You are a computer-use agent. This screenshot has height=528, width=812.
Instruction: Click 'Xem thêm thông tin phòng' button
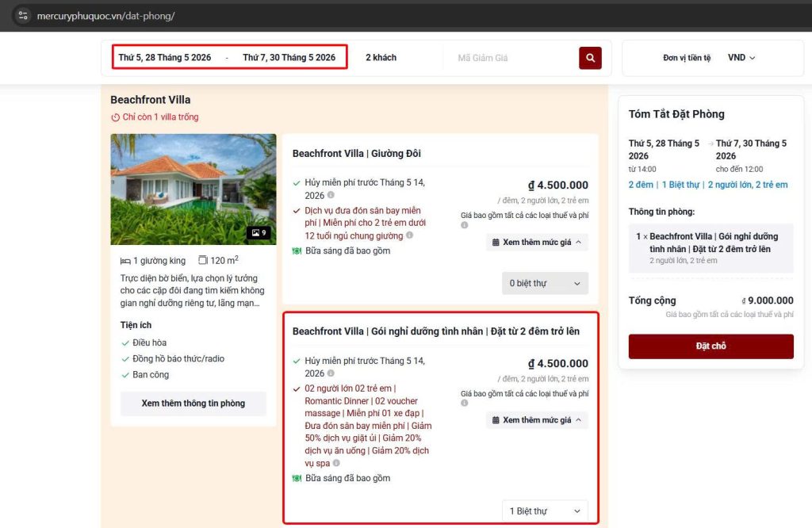(x=193, y=404)
